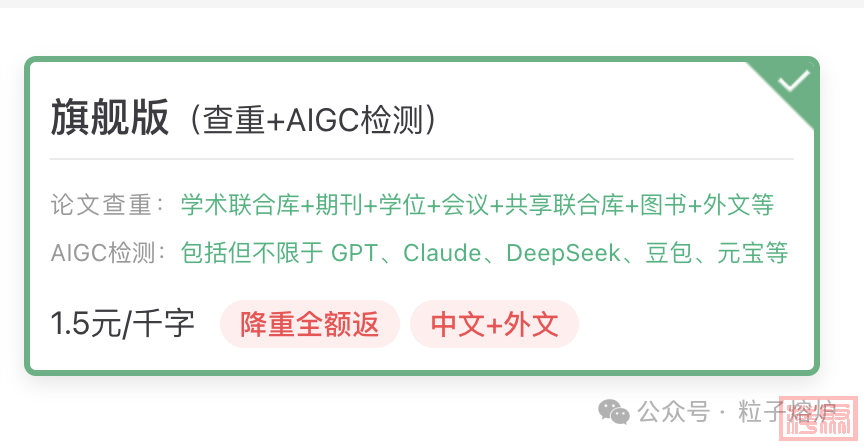Click the AIGC检测 gray label
Screen dimensions: 864x446
[102, 253]
